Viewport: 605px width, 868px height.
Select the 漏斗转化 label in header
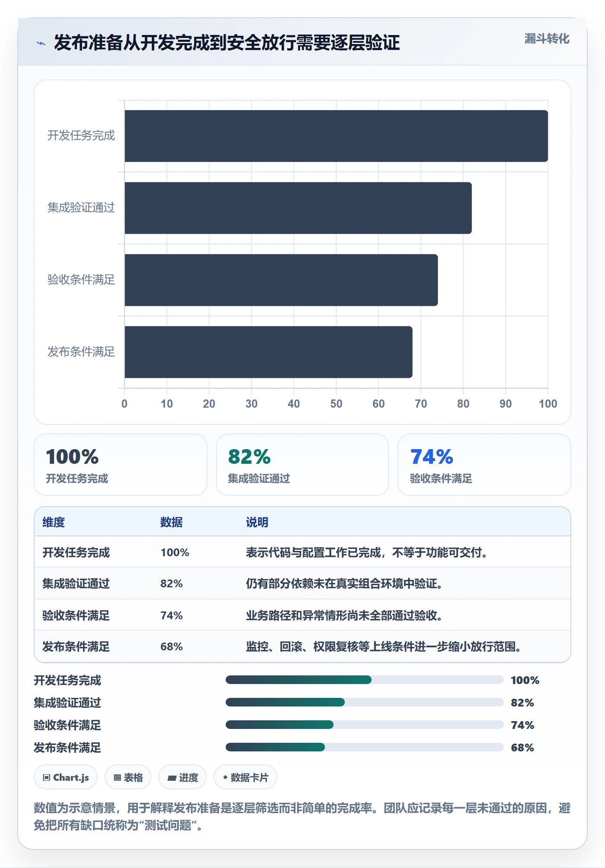pyautogui.click(x=547, y=39)
